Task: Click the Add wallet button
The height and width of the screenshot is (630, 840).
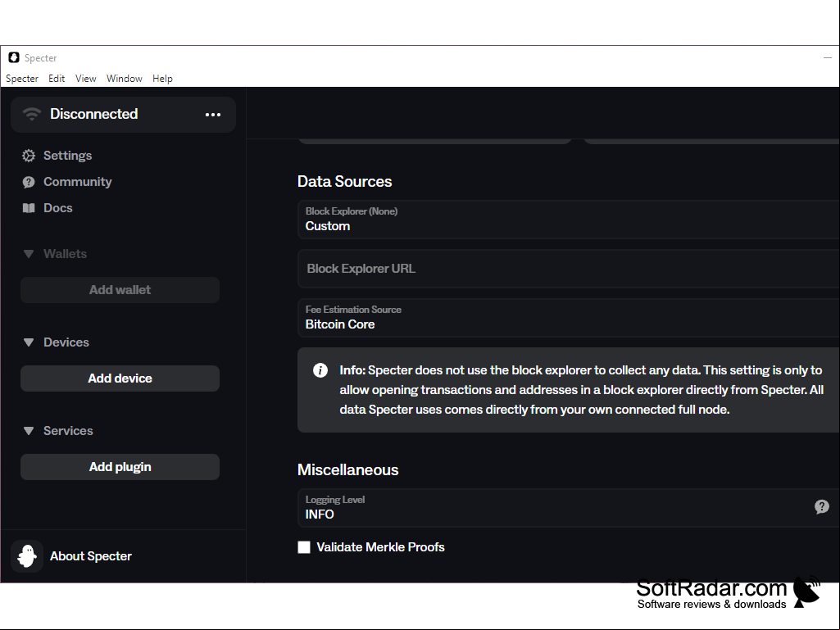Action: tap(120, 290)
